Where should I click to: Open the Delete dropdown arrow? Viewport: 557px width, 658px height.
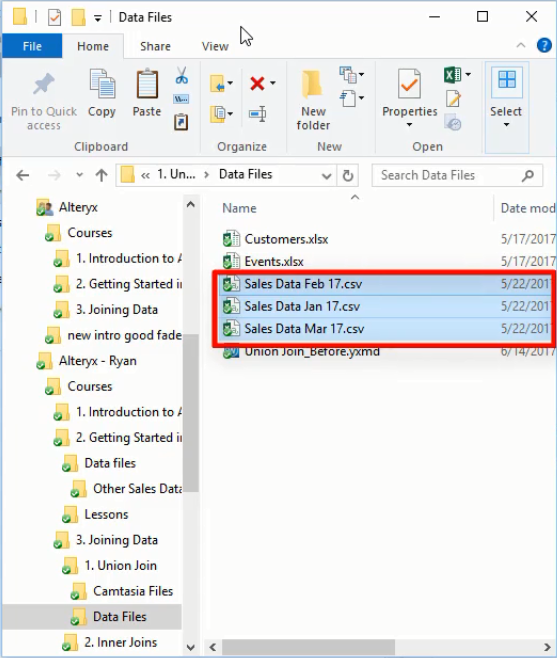pos(273,83)
